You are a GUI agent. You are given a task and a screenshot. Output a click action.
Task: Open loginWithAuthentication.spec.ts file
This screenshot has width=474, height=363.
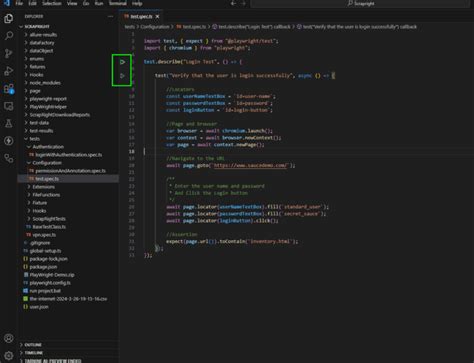click(68, 155)
